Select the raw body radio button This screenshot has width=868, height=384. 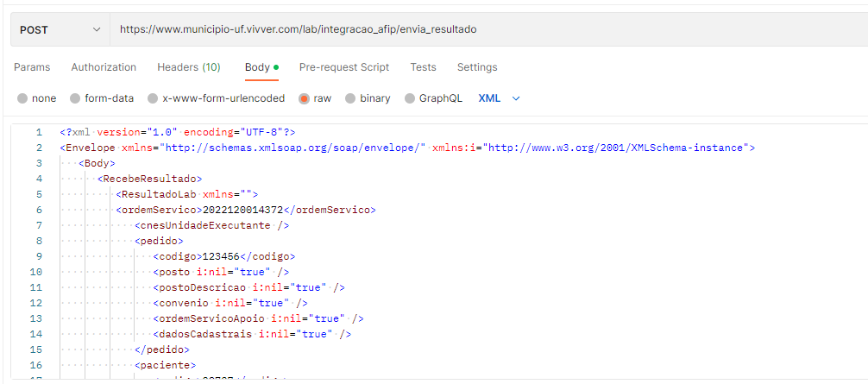[305, 98]
